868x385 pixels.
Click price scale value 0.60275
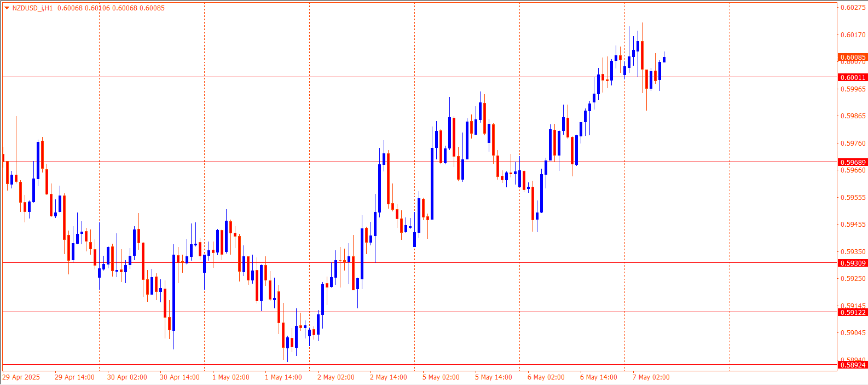pos(853,8)
